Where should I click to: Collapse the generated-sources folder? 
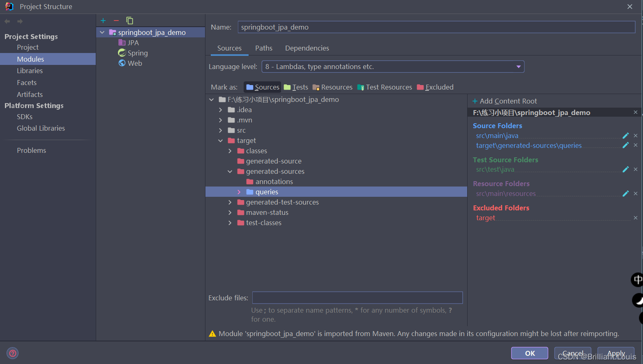coord(230,171)
